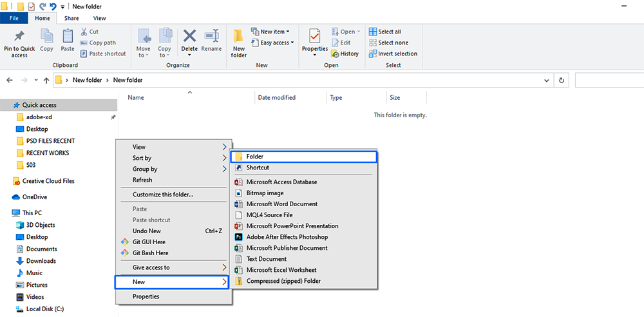The width and height of the screenshot is (644, 317).
Task: Click the Rename icon in Organize group
Action: click(211, 36)
